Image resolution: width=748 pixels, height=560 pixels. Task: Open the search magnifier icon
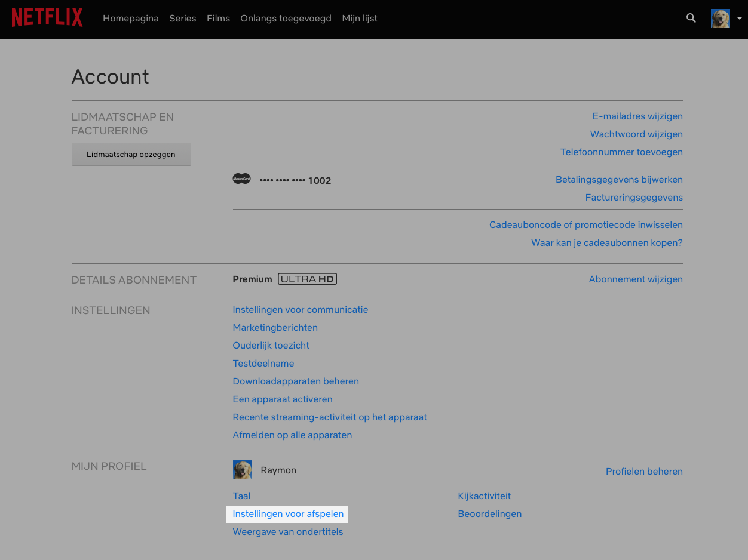691,19
